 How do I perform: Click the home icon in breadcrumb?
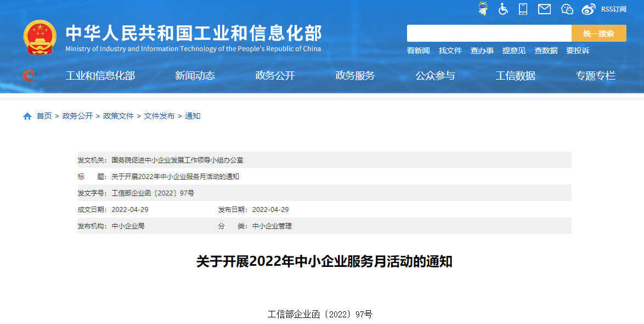coord(27,116)
